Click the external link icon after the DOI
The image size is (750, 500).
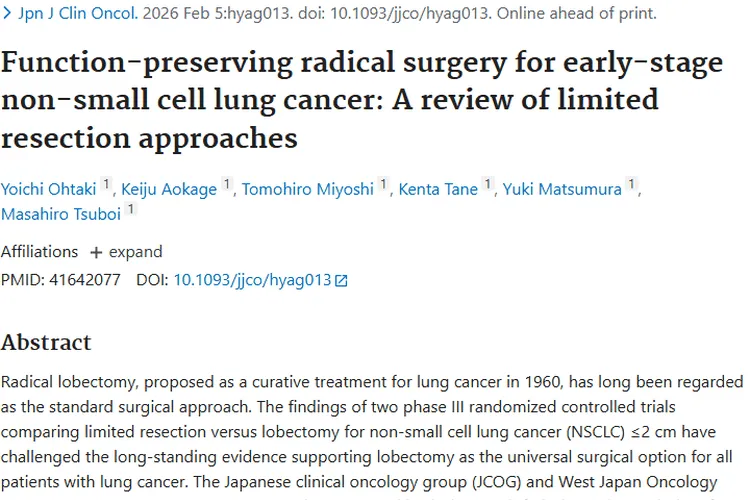click(341, 281)
